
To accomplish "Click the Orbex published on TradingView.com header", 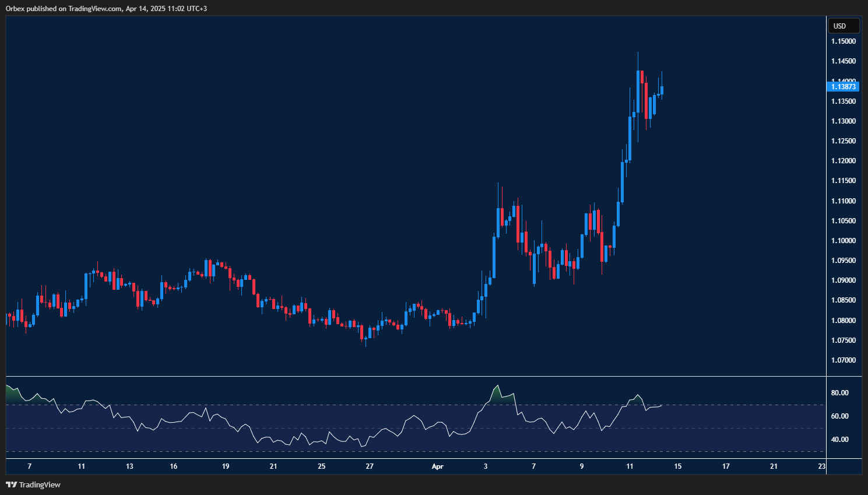I will [x=106, y=9].
